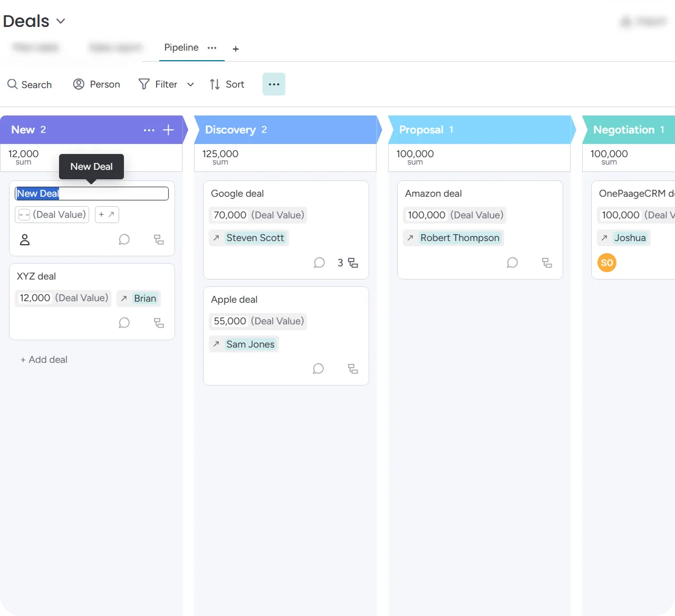Open subitems on Amazon deal card
The height and width of the screenshot is (616, 675).
tap(547, 263)
